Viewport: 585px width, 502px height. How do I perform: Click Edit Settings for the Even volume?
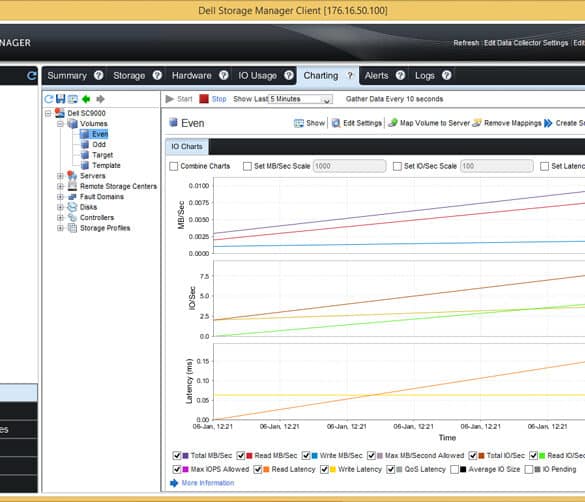point(357,123)
